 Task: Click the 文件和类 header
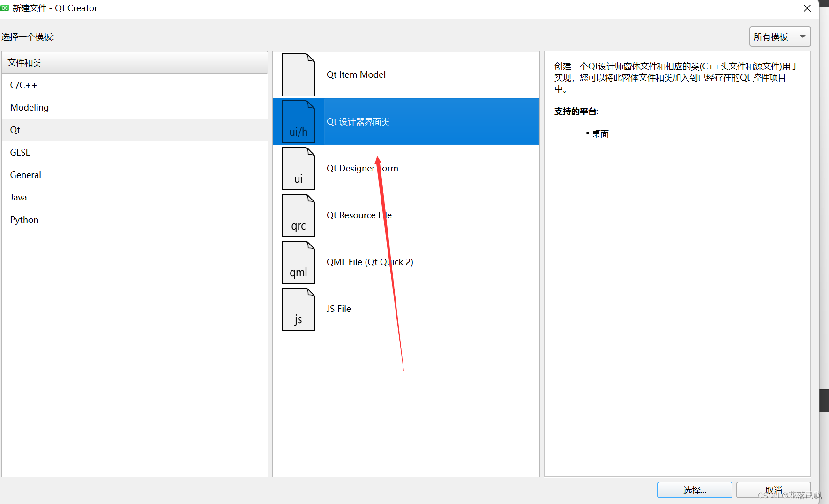[135, 62]
